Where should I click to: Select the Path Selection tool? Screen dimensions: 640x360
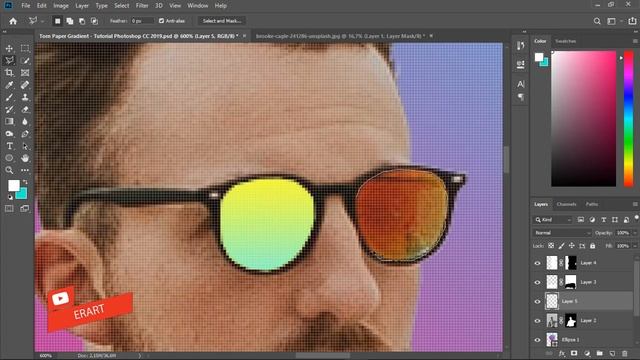coord(25,146)
